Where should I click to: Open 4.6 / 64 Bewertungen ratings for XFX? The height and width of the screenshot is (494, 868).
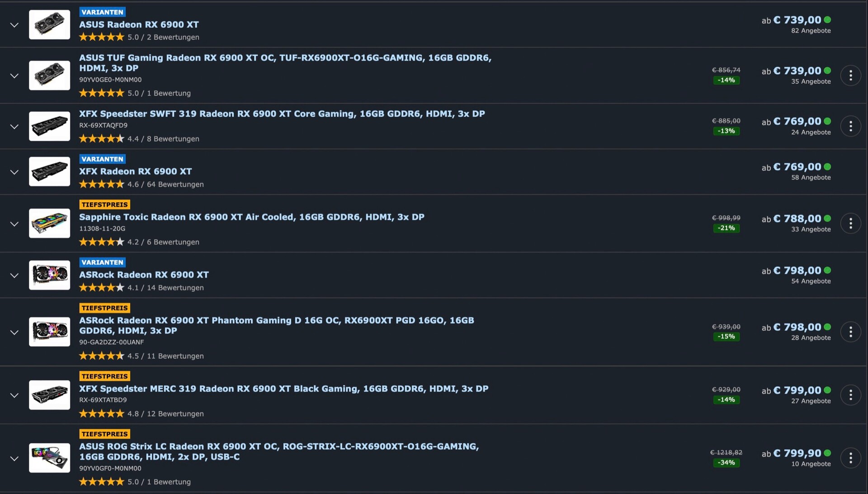point(165,185)
